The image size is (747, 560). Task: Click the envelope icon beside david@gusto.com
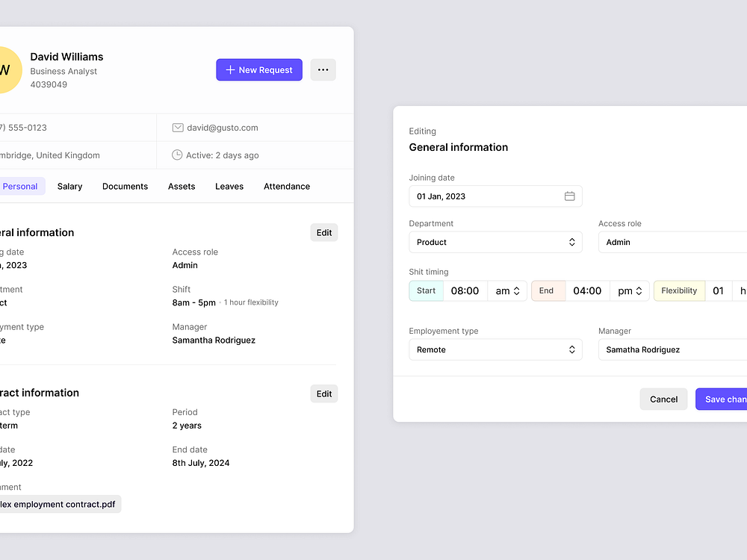pyautogui.click(x=177, y=127)
